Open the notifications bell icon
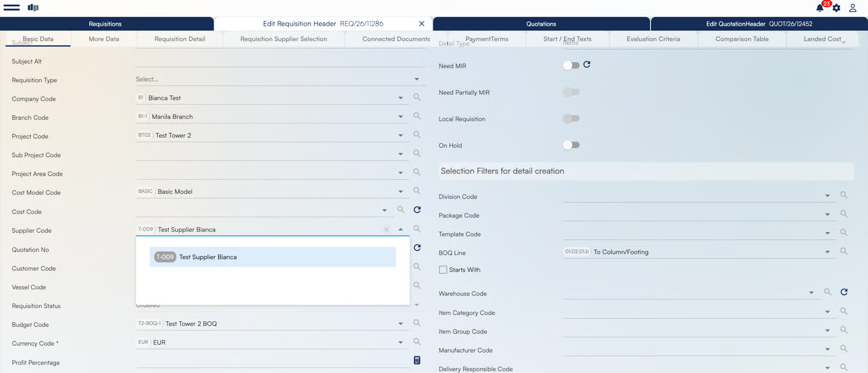Image resolution: width=868 pixels, height=373 pixels. pos(819,8)
